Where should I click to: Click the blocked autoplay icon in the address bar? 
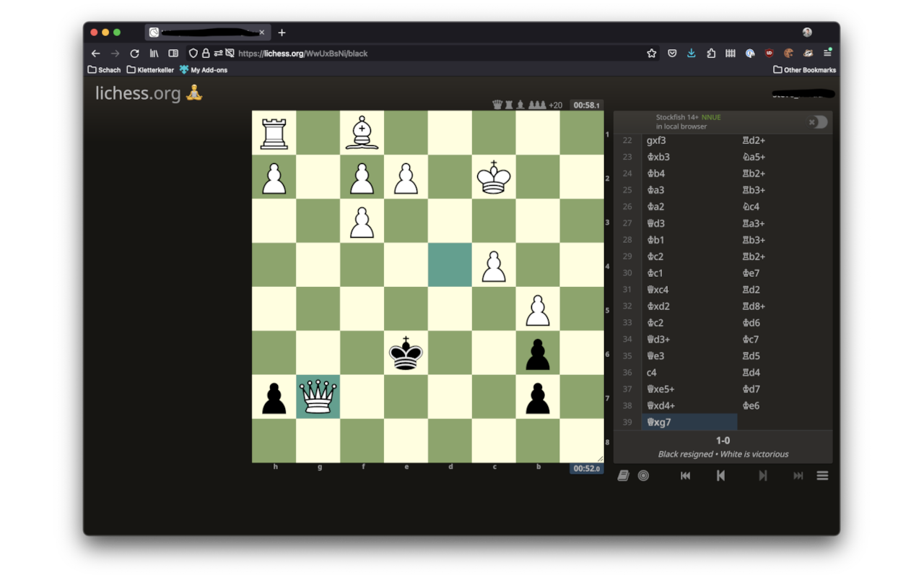pos(230,53)
